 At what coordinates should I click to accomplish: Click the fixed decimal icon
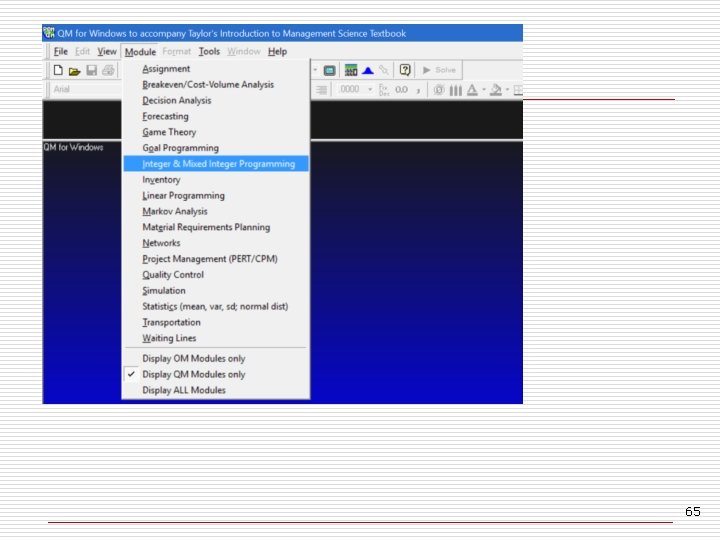point(384,90)
